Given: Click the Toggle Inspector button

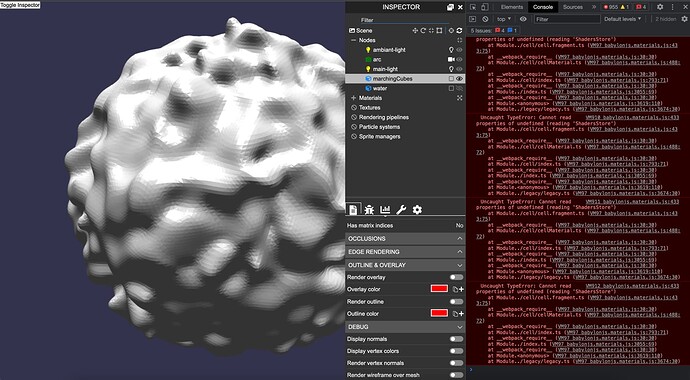Looking at the screenshot, I should coord(20,5).
